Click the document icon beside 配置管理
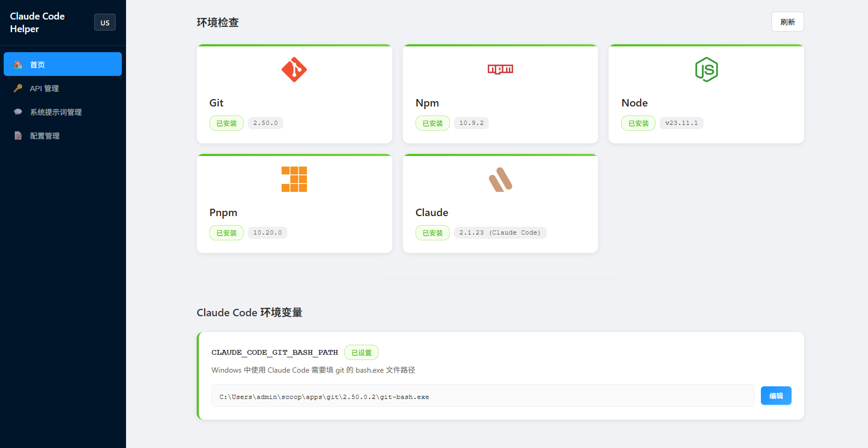Screen dimensions: 868x448 tap(18, 135)
